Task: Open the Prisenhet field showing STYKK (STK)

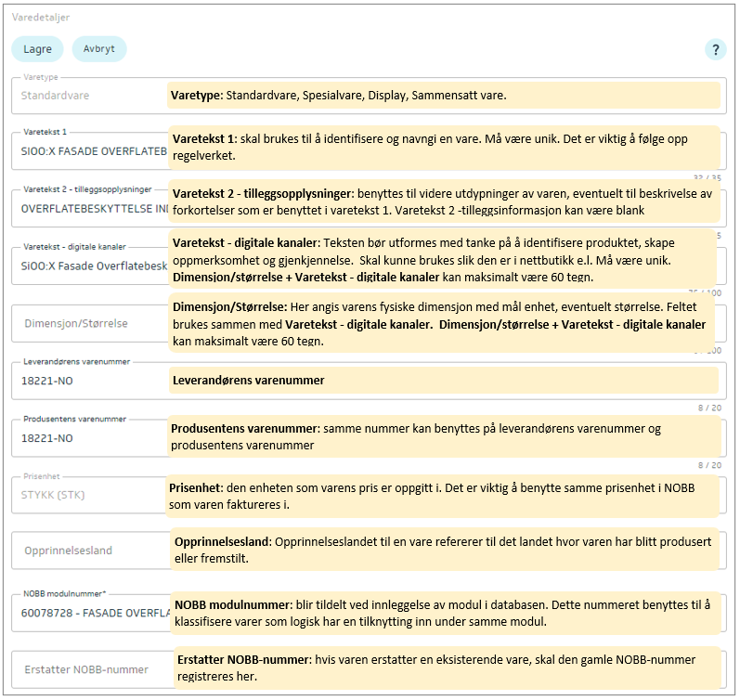Action: tap(90, 495)
